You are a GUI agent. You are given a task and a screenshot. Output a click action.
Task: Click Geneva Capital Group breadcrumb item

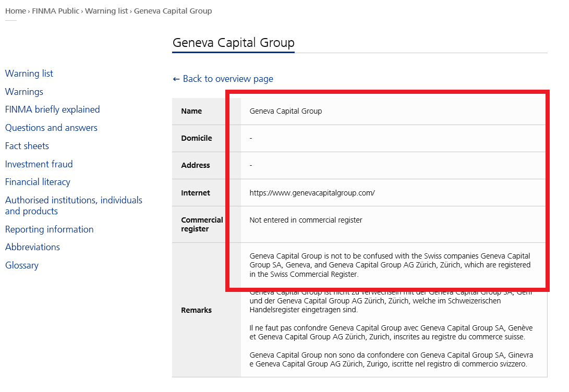point(173,11)
